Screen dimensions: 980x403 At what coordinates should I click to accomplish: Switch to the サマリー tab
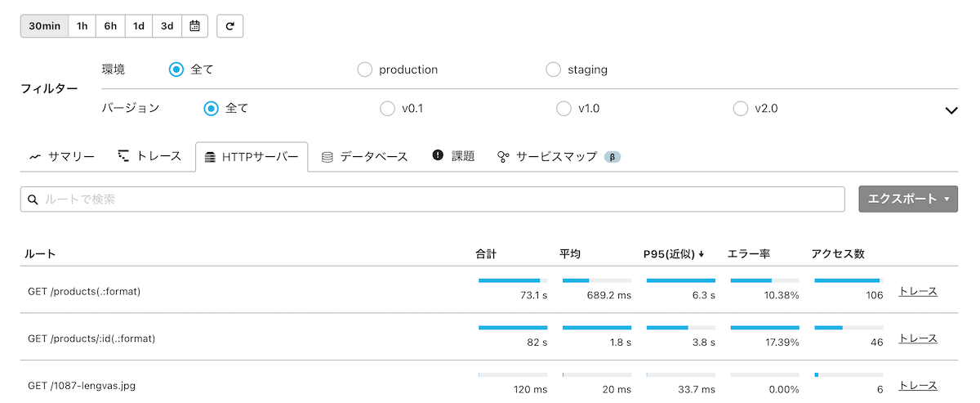[x=62, y=157]
